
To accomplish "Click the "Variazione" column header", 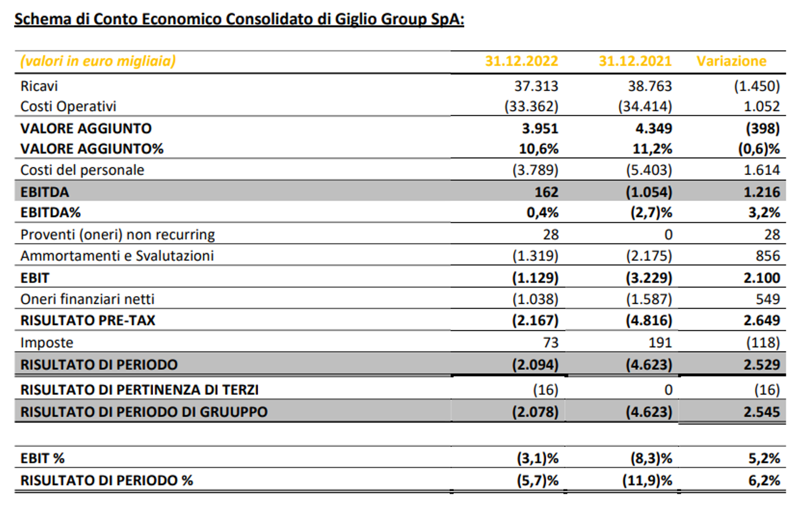I will [x=731, y=61].
